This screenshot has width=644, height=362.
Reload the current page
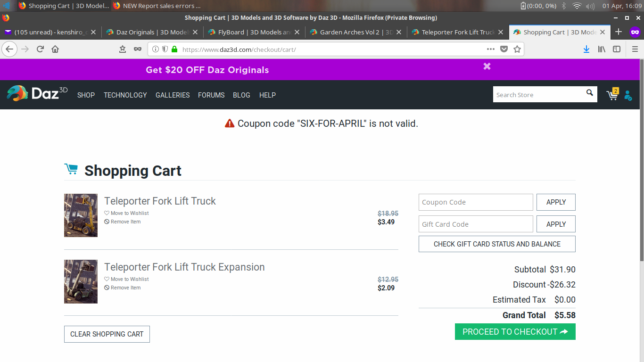click(x=41, y=49)
